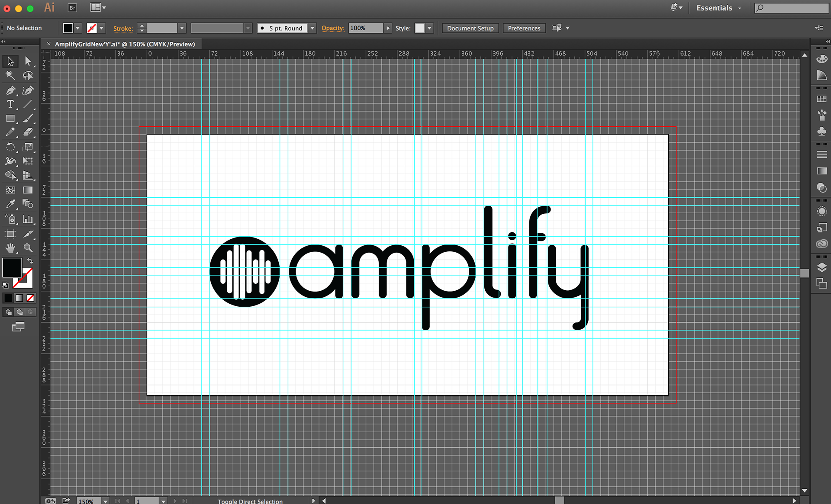Set paint mode to Gradient
This screenshot has height=504, width=831.
tap(19, 298)
